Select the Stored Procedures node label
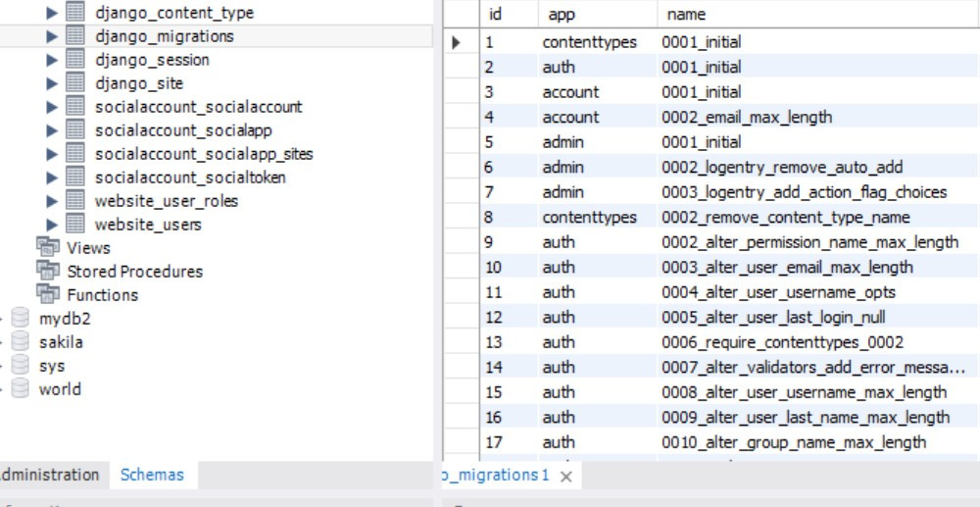 [x=135, y=272]
